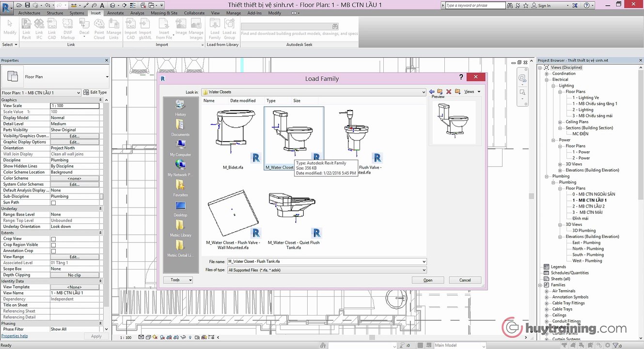Viewport: 644px width, 349px height.
Task: Switch to Architecture ribbon tab
Action: tap(30, 13)
